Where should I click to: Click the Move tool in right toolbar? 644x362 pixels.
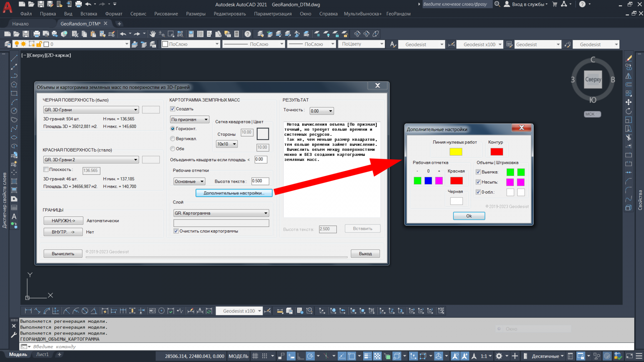629,102
